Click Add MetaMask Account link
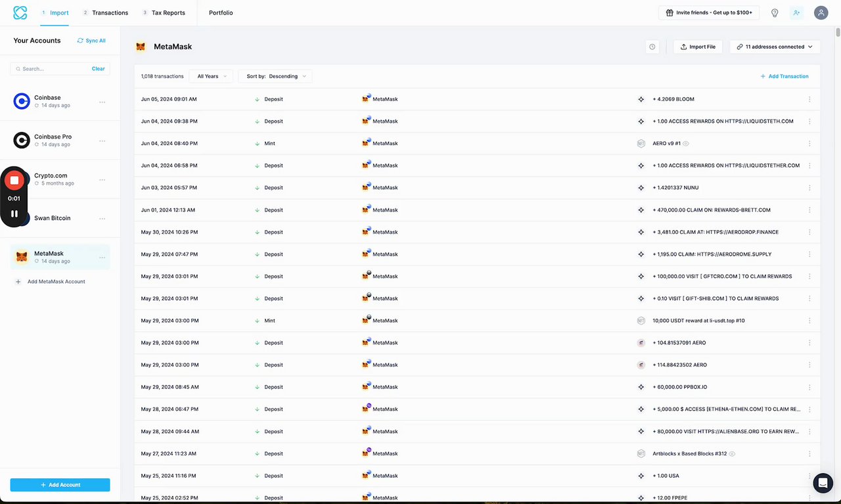The image size is (841, 504). [x=57, y=281]
